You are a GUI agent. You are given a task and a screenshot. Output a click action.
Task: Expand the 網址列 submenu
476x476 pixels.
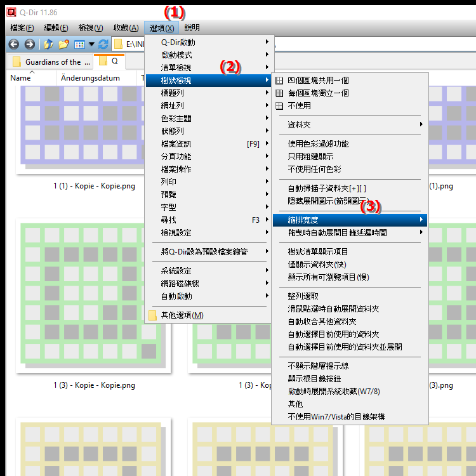[x=209, y=106]
